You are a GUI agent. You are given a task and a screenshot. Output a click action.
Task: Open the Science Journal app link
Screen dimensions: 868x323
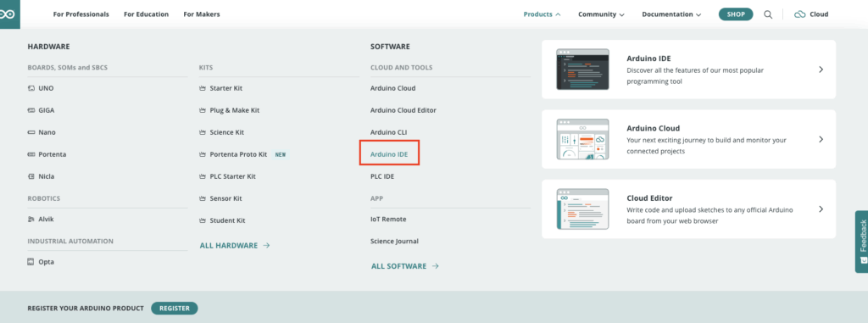(x=394, y=242)
